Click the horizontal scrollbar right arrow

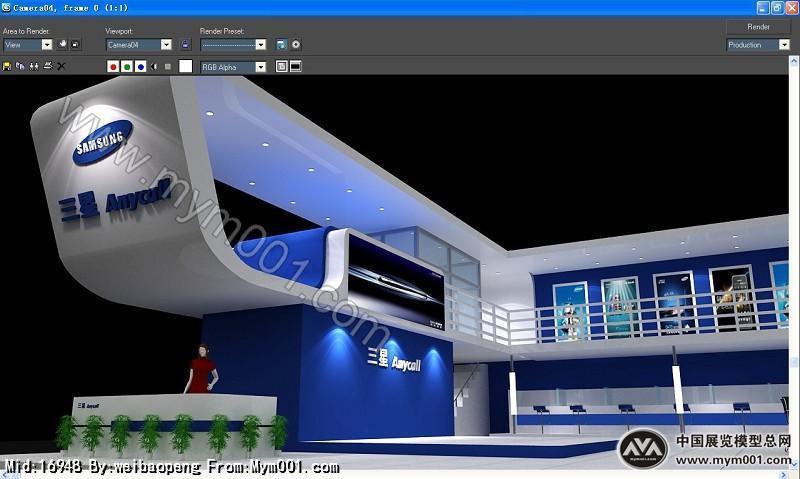pyautogui.click(x=785, y=475)
